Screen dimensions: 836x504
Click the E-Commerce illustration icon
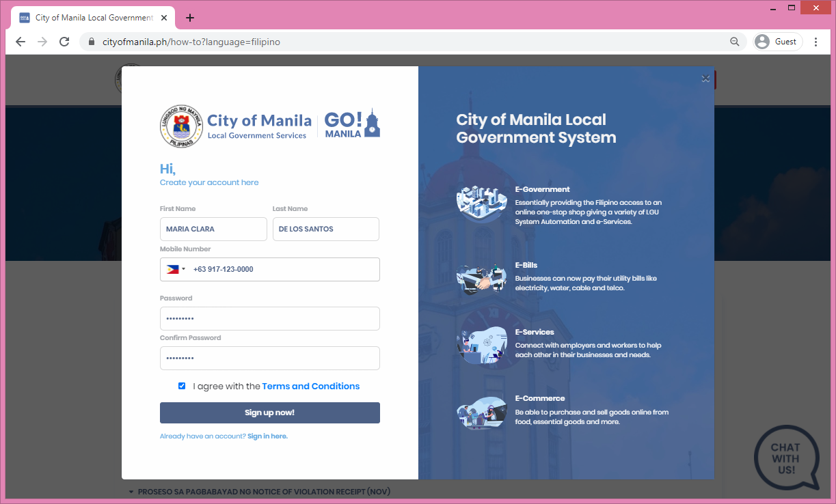click(x=482, y=412)
